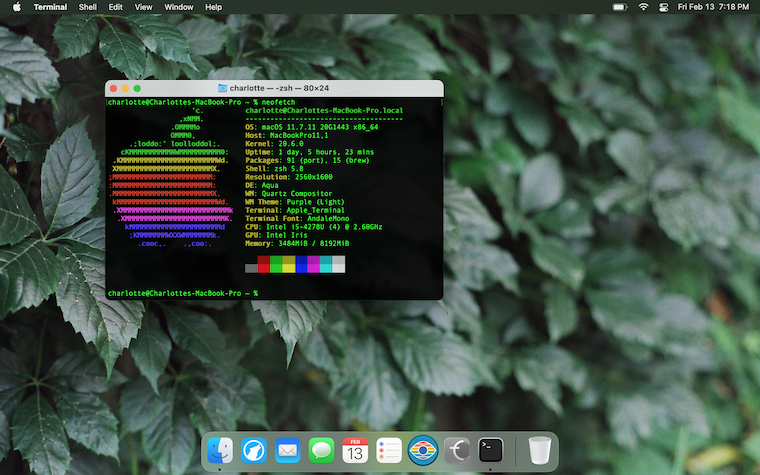Click the Terminal icon in Dock
The width and height of the screenshot is (760, 475).
[x=491, y=451]
